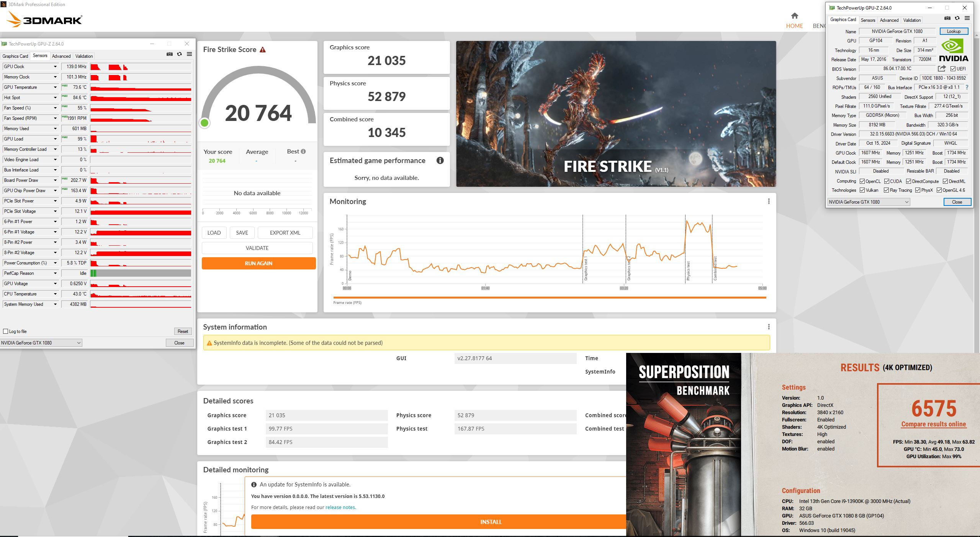This screenshot has width=980, height=537.
Task: Click the GUI version field v2.27.8177
Action: 515,359
